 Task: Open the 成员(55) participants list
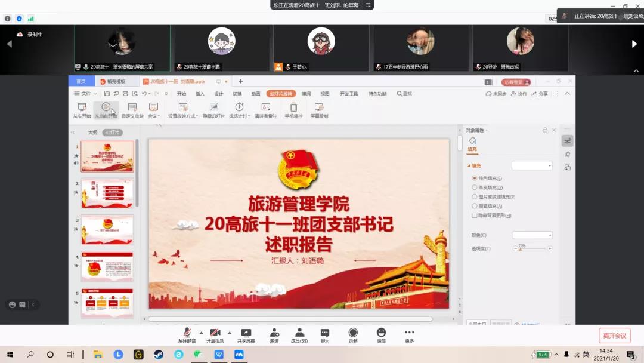pos(299,333)
